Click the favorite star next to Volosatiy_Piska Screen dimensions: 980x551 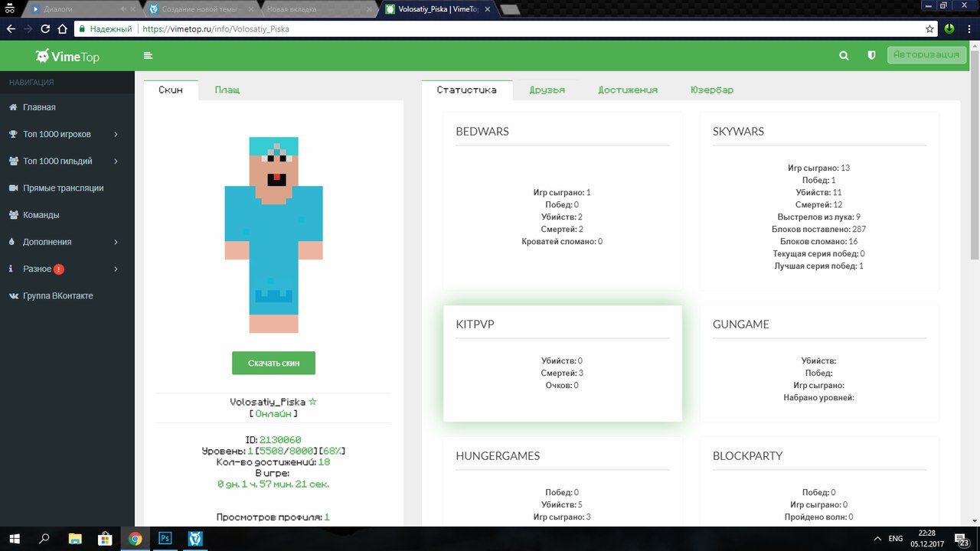[312, 402]
